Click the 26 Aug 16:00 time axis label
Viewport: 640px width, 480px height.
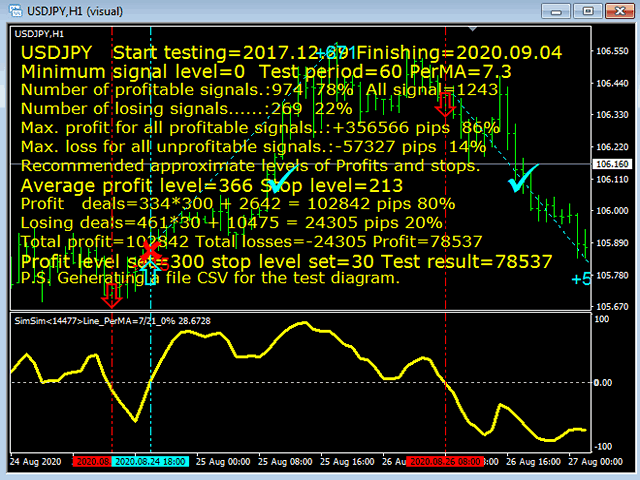[533, 462]
